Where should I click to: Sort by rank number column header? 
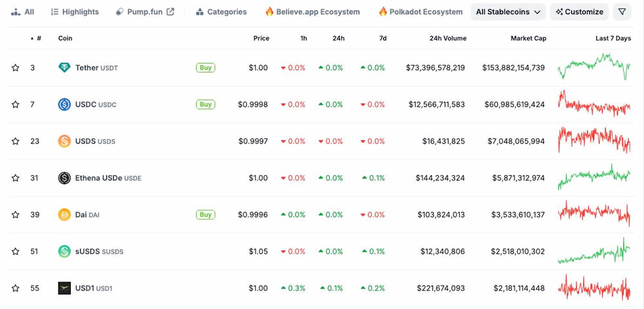pos(39,38)
